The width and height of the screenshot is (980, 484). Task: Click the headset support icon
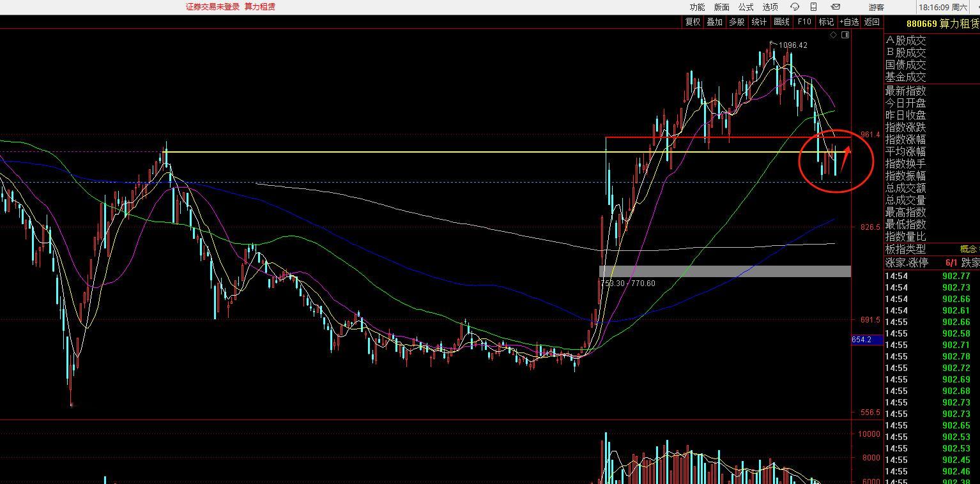point(795,7)
